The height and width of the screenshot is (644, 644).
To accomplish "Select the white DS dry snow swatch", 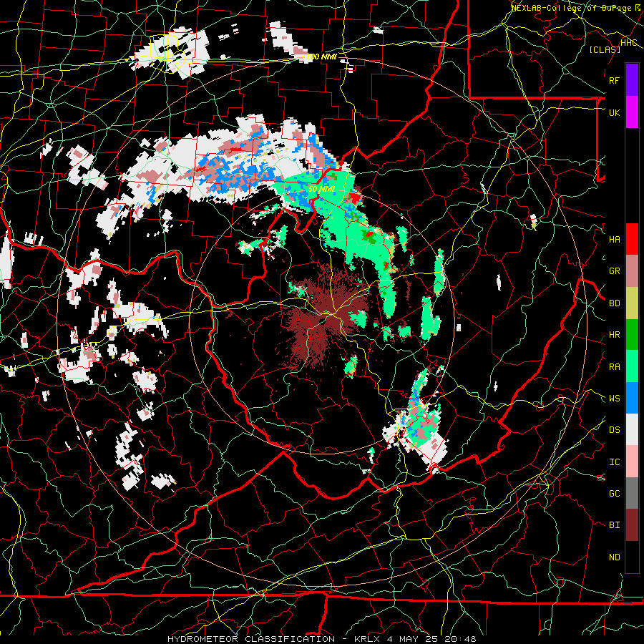I will [632, 429].
